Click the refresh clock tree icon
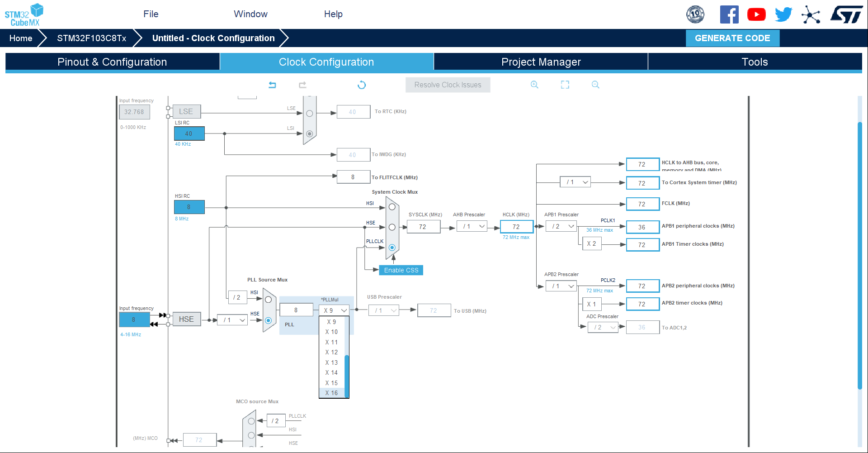 (362, 85)
